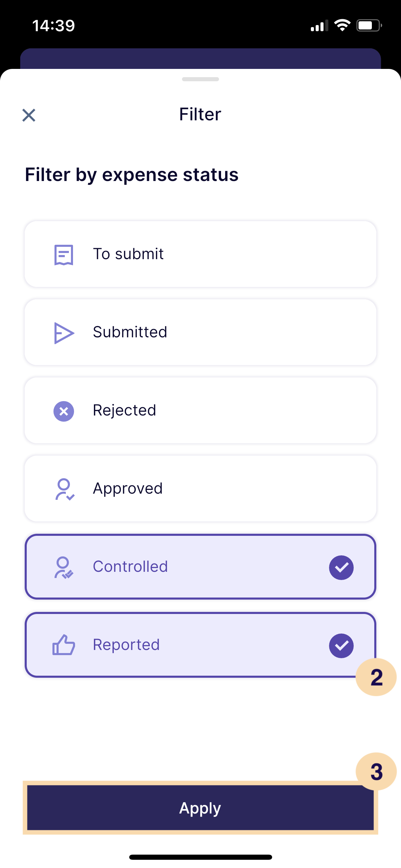
Task: Tap the Controlled person double-check icon
Action: pyautogui.click(x=64, y=568)
